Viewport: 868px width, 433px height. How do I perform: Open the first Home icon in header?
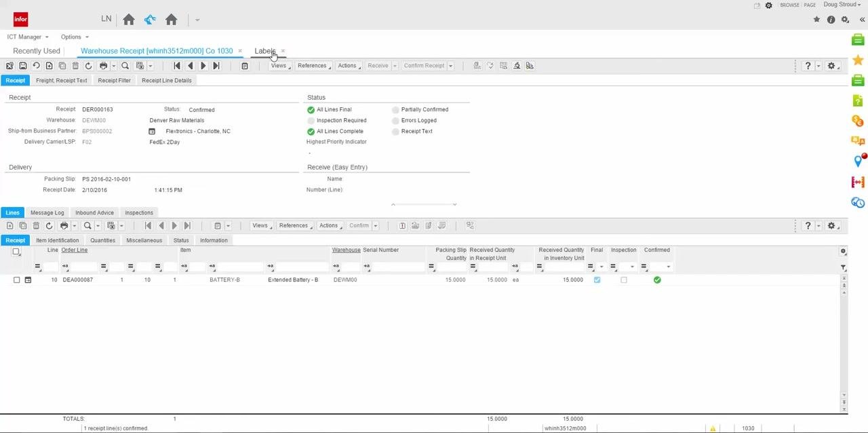pyautogui.click(x=129, y=20)
